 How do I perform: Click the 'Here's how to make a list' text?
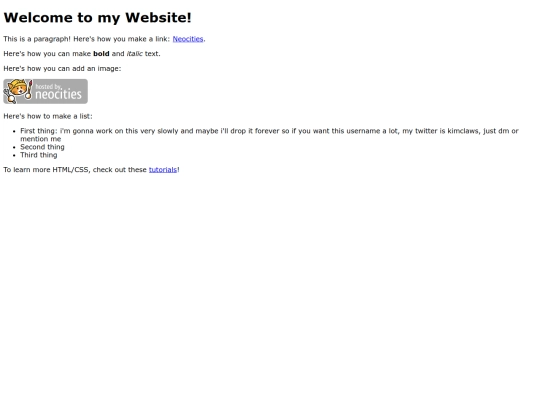[x=48, y=116]
